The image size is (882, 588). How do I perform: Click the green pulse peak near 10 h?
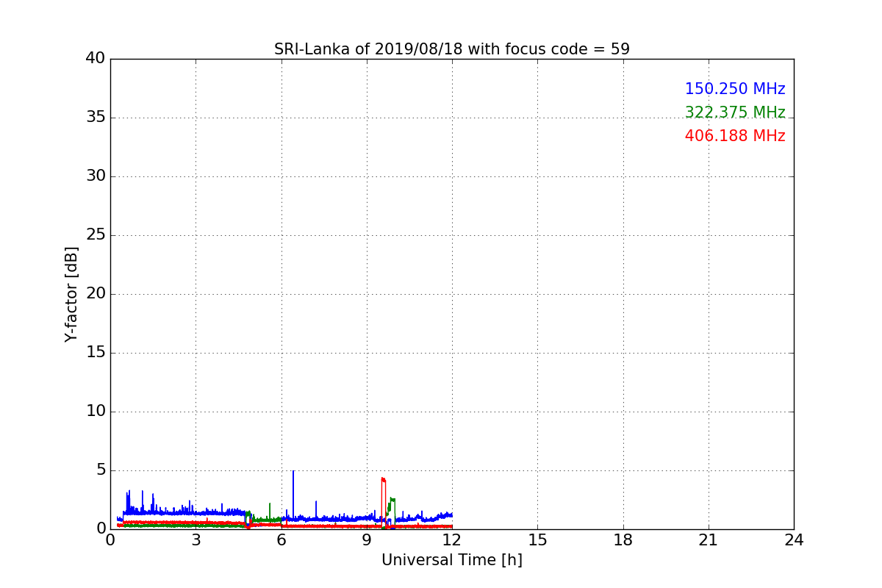click(x=392, y=500)
